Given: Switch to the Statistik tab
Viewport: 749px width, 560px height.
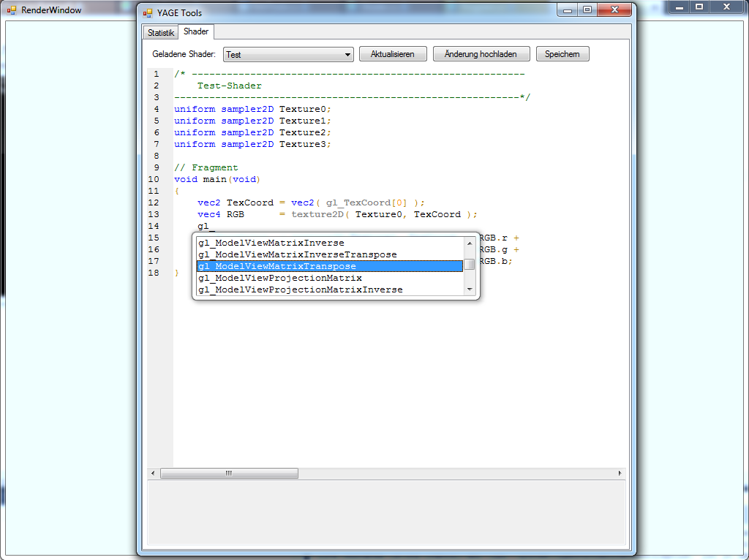Looking at the screenshot, I should pyautogui.click(x=161, y=33).
